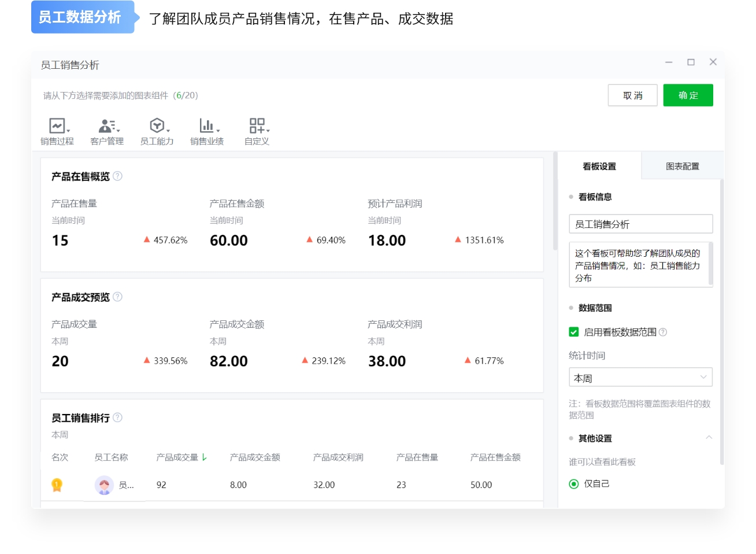Image resolution: width=756 pixels, height=554 pixels.
Task: Collapse the 其他设置 section
Action: click(x=709, y=438)
